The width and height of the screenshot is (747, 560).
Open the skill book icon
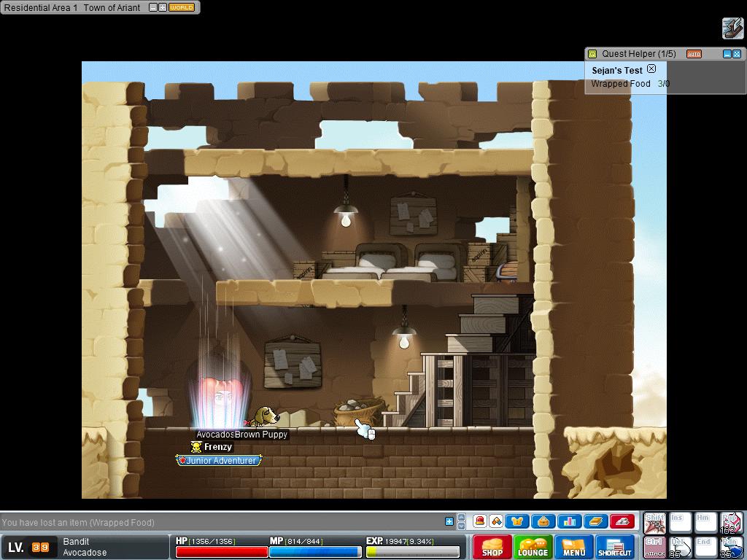(595, 521)
